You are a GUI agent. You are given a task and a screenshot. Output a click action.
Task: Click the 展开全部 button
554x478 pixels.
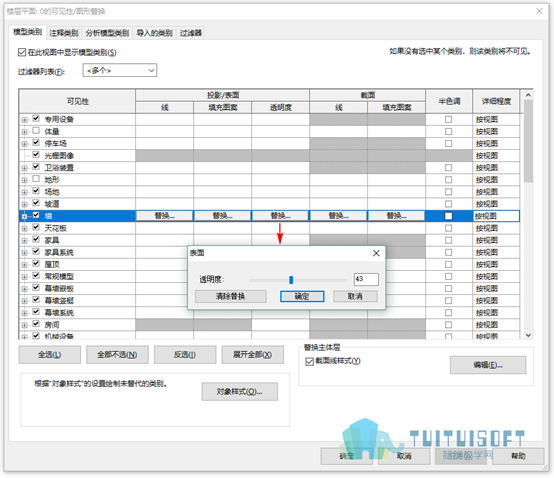(x=252, y=354)
